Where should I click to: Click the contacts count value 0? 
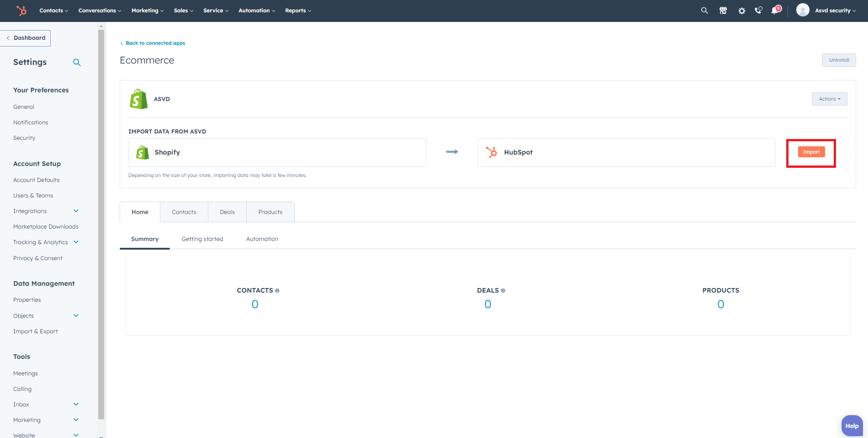coord(255,304)
